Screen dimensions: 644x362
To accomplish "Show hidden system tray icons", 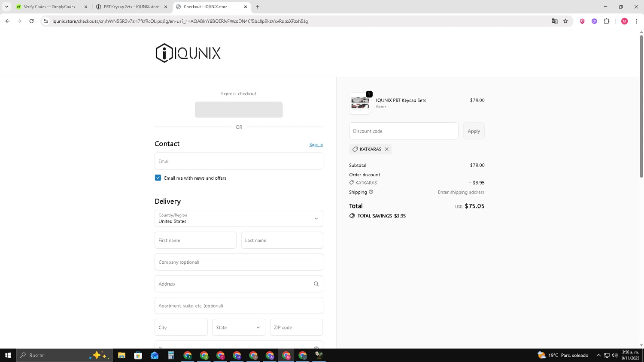I will [x=598, y=355].
